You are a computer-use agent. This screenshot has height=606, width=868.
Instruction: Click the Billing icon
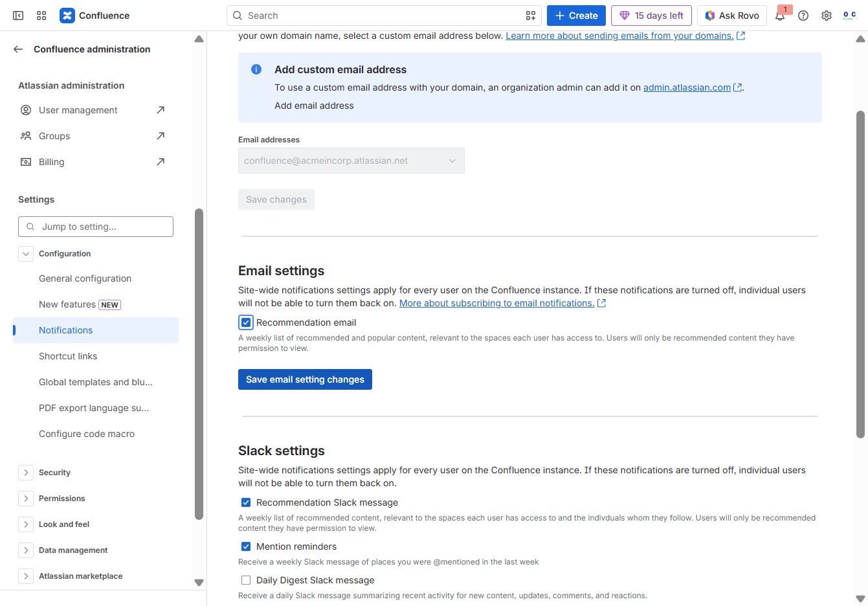(26, 162)
